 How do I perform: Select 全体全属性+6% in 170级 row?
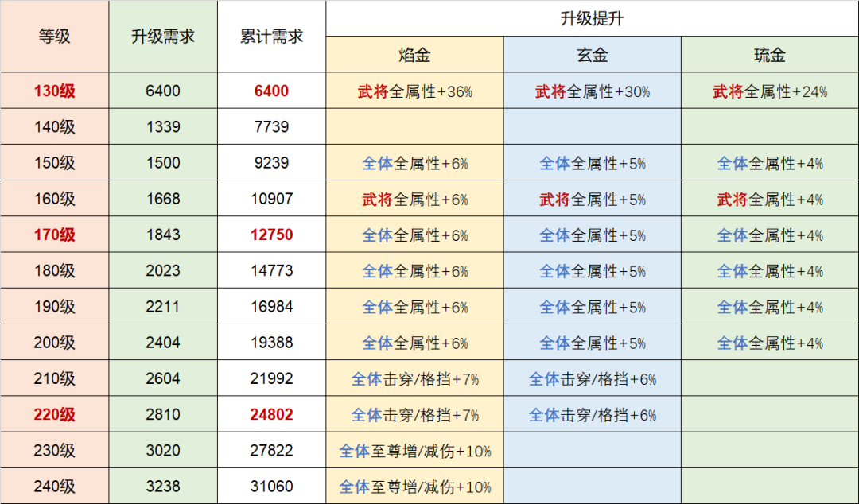click(x=414, y=235)
